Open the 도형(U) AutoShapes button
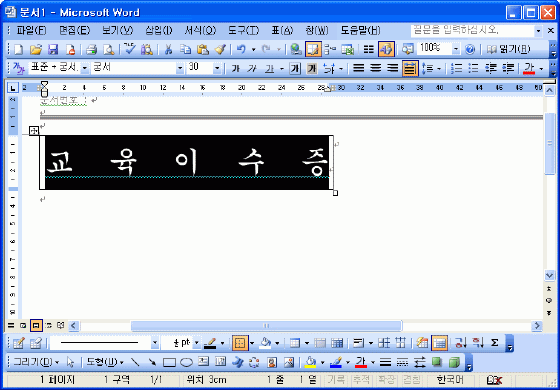Image resolution: width=560 pixels, height=390 pixels. 105,363
